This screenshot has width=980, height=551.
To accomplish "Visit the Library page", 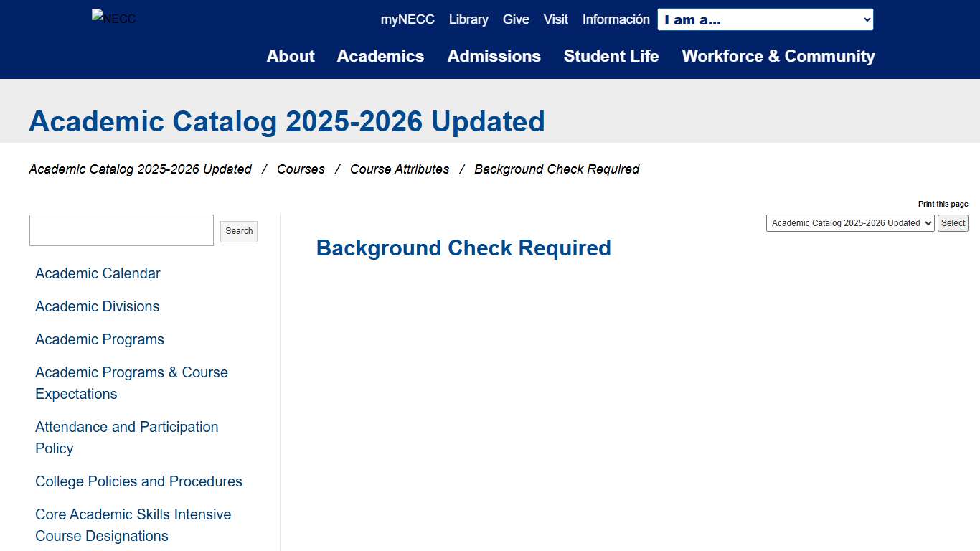I will (x=468, y=19).
